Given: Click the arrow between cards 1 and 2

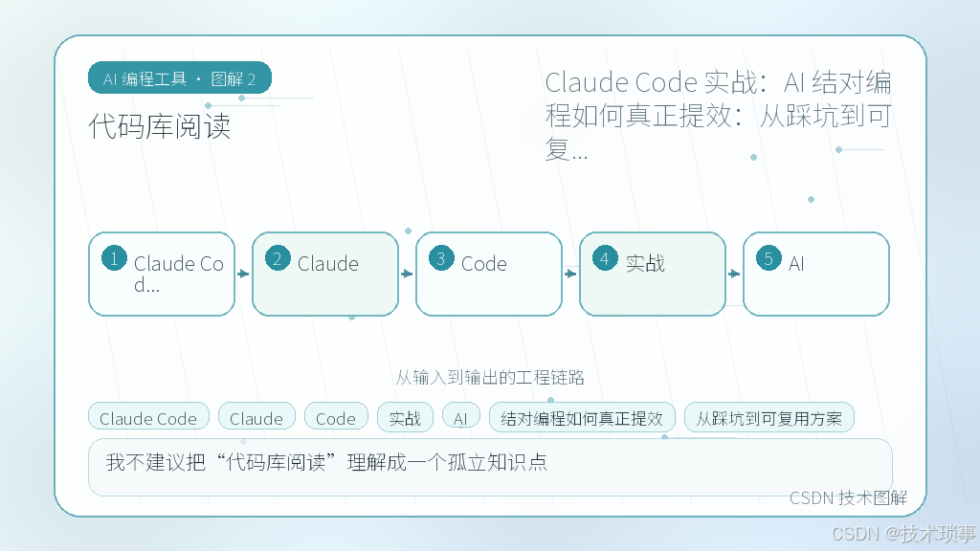Looking at the screenshot, I should 244,274.
